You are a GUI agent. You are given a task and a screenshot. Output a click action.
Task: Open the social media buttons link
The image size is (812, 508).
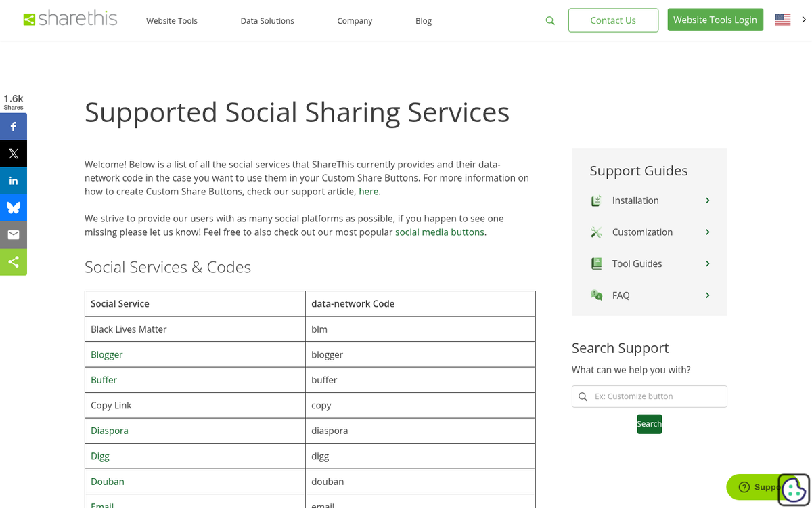[440, 232]
